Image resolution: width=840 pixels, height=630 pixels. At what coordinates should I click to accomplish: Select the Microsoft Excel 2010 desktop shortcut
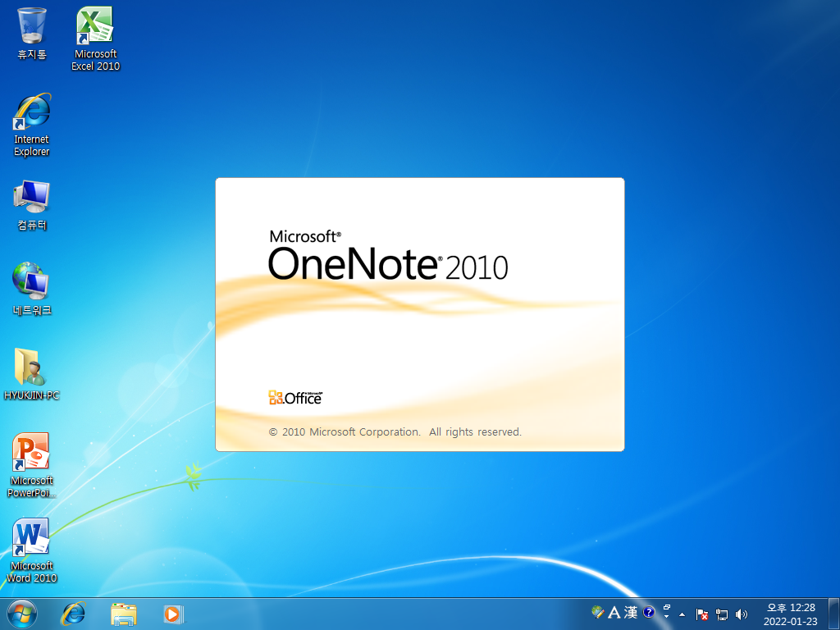tap(95, 39)
